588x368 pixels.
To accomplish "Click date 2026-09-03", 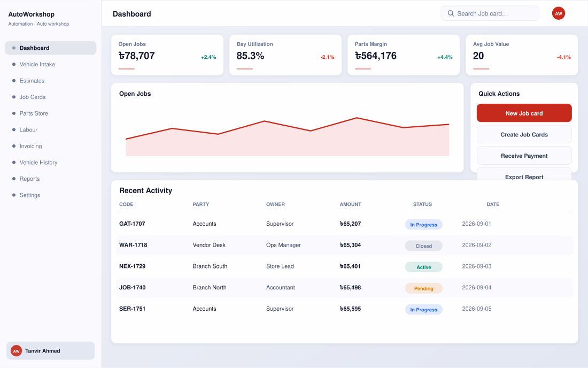I will [x=476, y=266].
